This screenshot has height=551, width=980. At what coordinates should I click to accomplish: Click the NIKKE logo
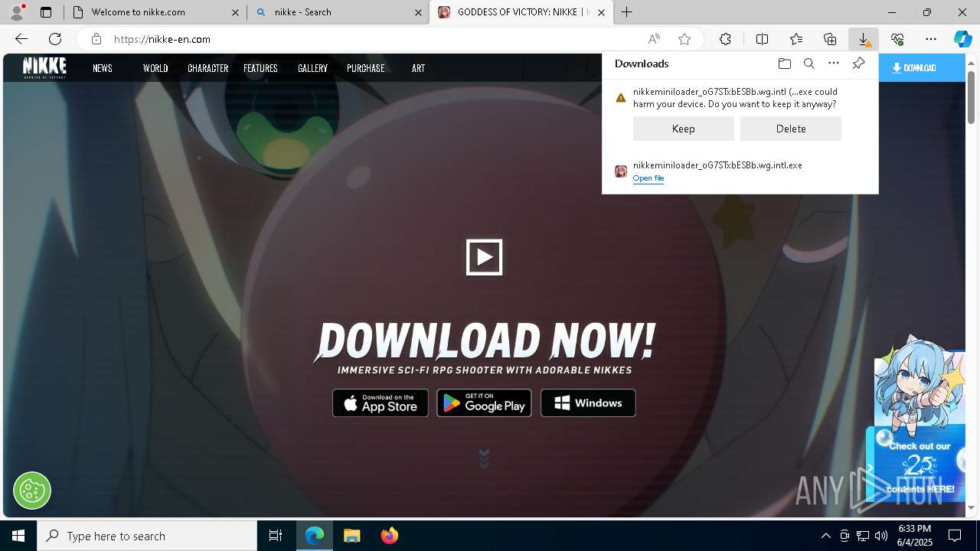pos(44,67)
